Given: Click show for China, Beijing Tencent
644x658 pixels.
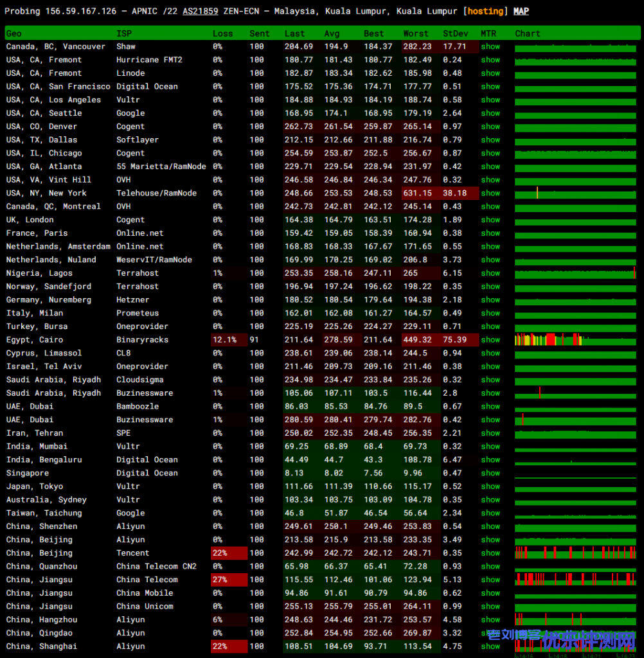Looking at the screenshot, I should (x=490, y=553).
